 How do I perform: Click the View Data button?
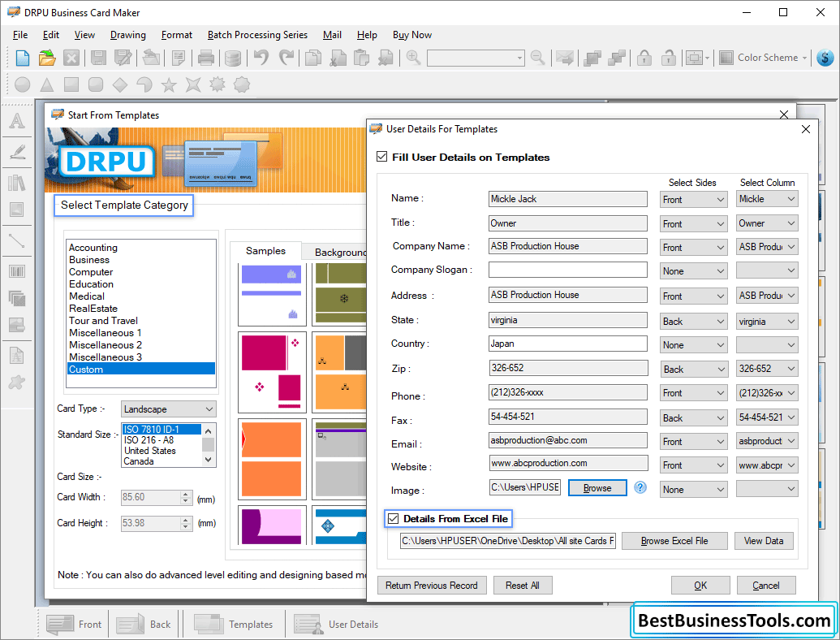764,541
